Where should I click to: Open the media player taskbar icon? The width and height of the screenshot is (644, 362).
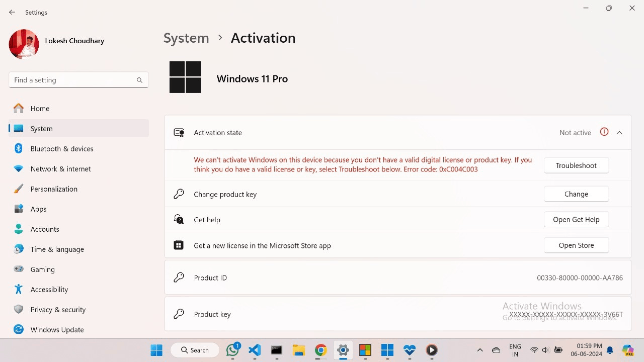pos(432,350)
